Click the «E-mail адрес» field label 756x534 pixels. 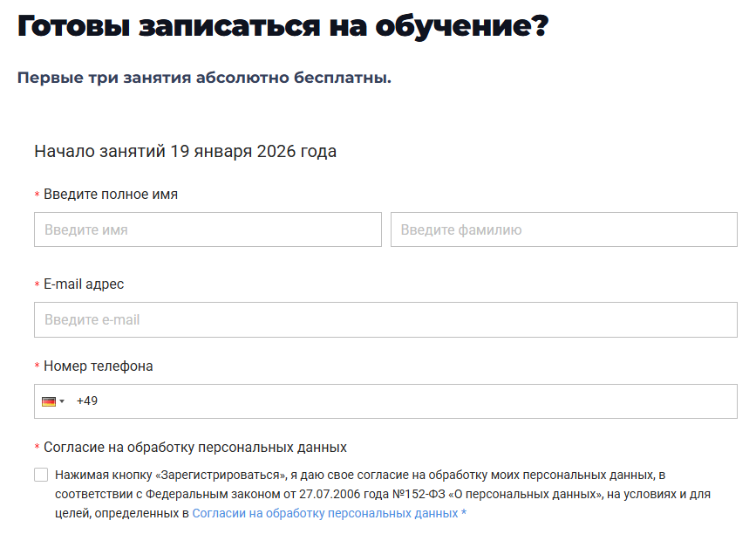[x=84, y=284]
